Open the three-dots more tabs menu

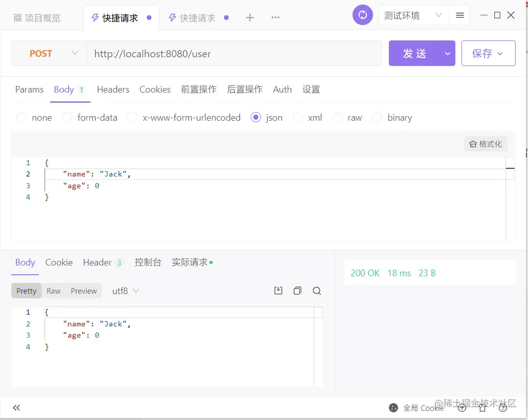pos(275,17)
